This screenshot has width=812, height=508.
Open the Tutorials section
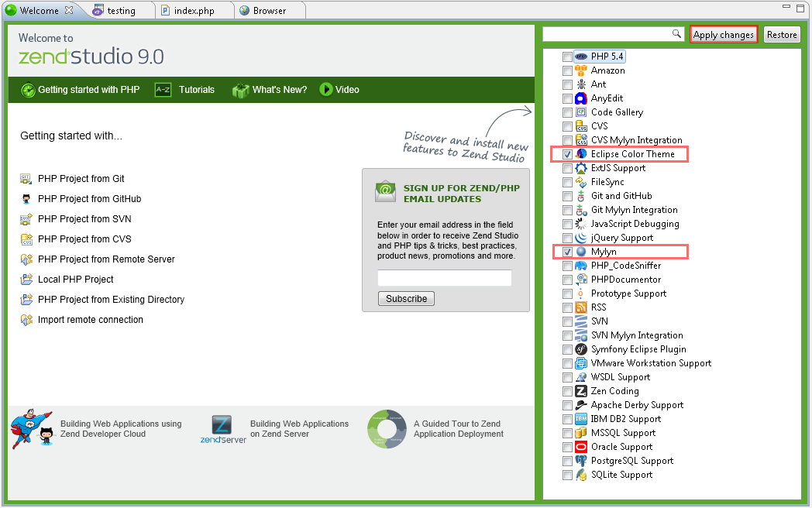(196, 90)
